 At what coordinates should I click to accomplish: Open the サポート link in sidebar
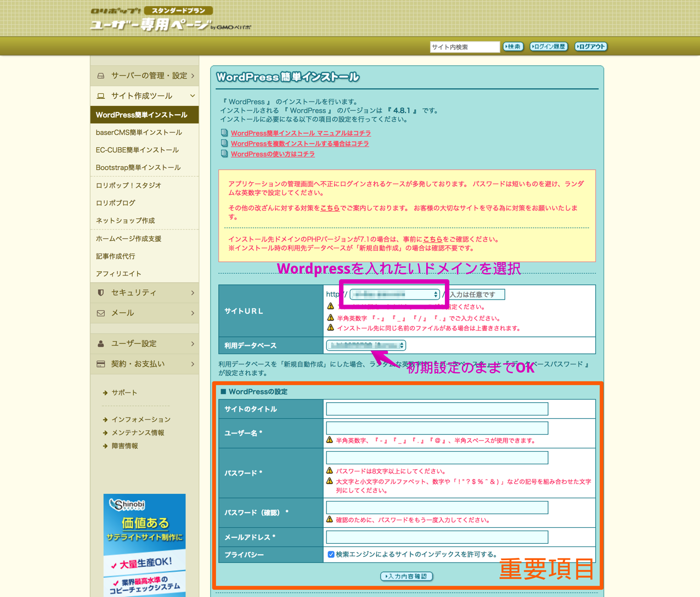click(125, 393)
